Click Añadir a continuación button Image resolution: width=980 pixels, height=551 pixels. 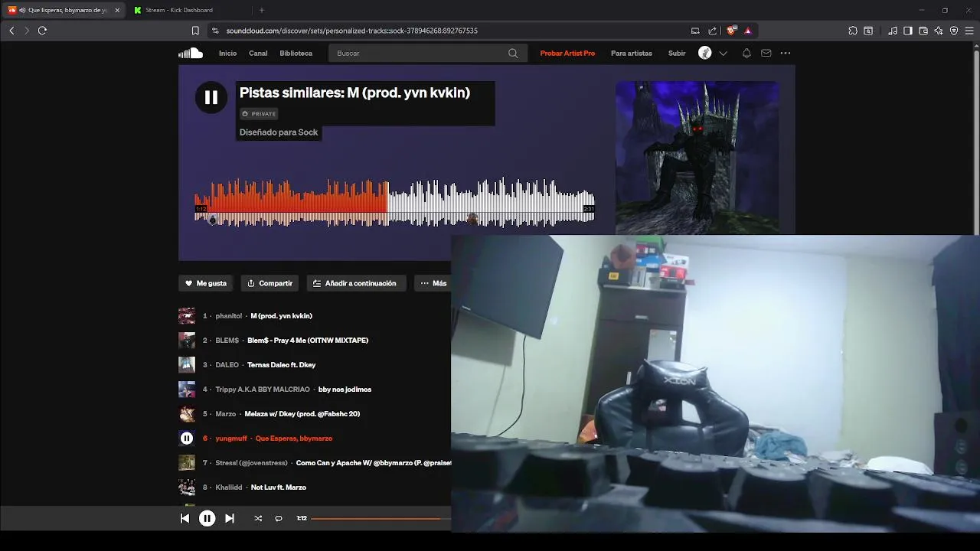(355, 283)
